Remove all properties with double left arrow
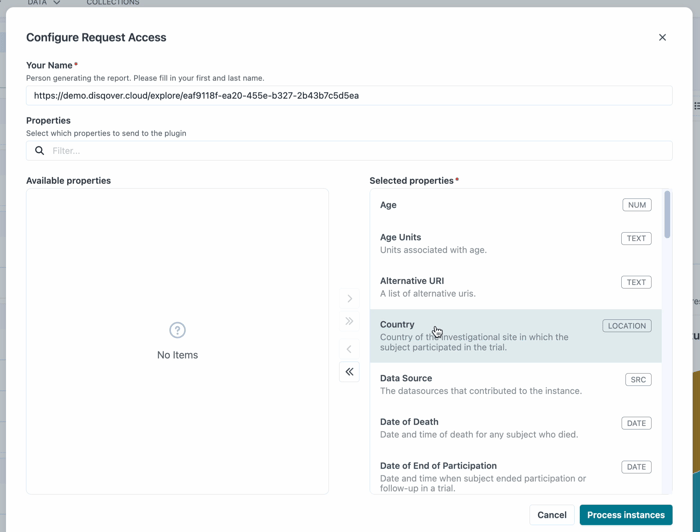 click(x=349, y=372)
